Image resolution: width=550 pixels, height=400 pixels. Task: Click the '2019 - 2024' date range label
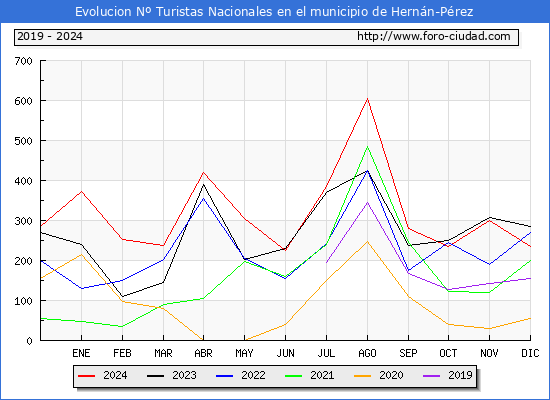pos(50,36)
